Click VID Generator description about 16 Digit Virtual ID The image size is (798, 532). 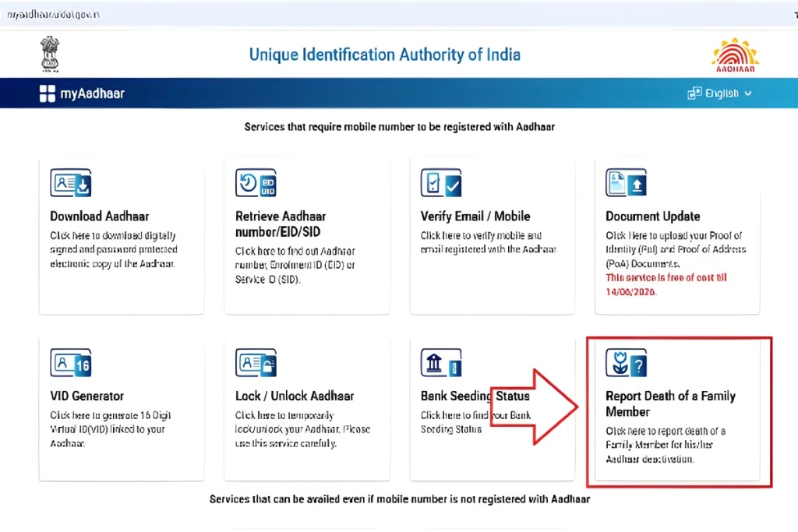(x=111, y=429)
